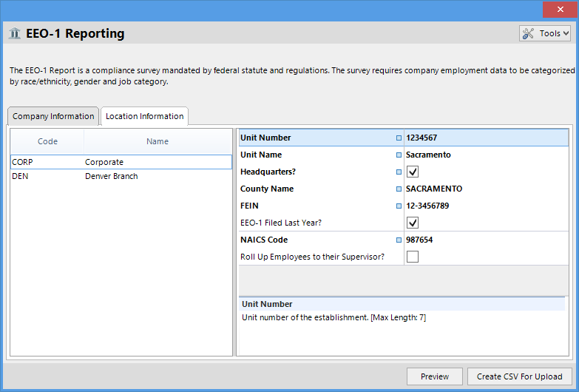This screenshot has width=579, height=392.
Task: Select the Location Information tab
Action: [x=144, y=116]
